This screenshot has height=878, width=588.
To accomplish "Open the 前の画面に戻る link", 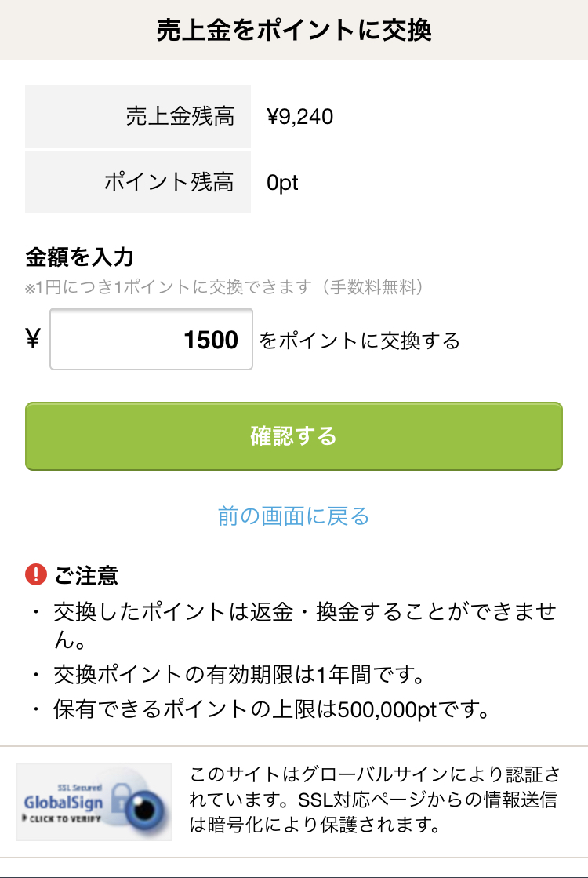I will (294, 516).
